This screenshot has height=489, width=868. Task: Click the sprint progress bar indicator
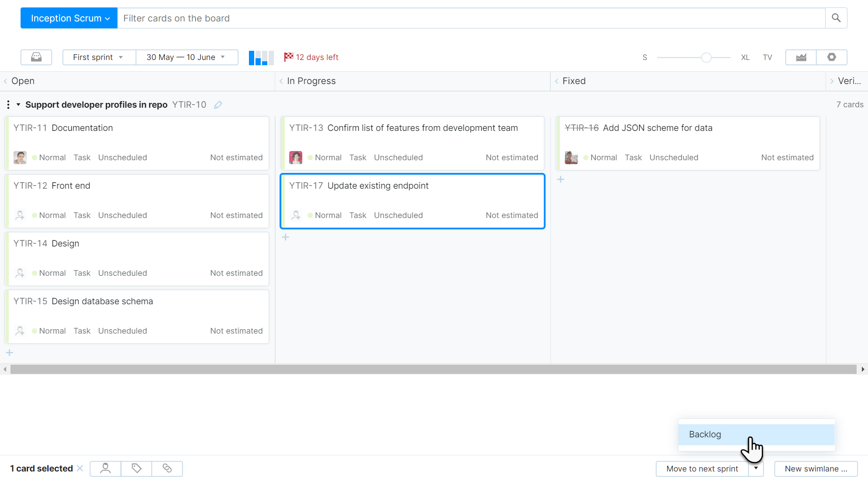click(261, 57)
